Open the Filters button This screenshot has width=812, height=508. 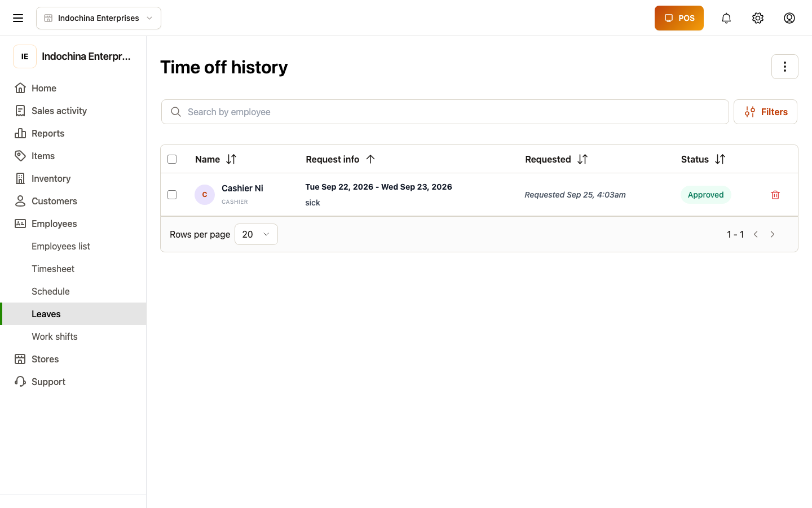click(765, 112)
